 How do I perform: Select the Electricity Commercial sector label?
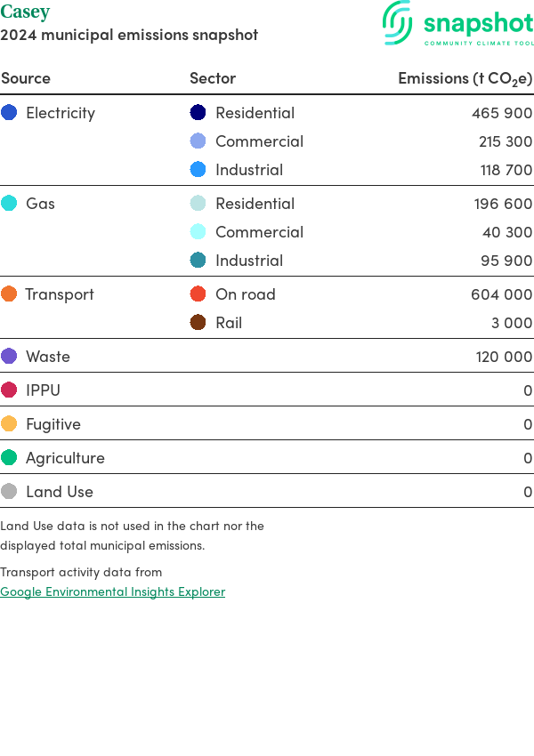(x=259, y=141)
